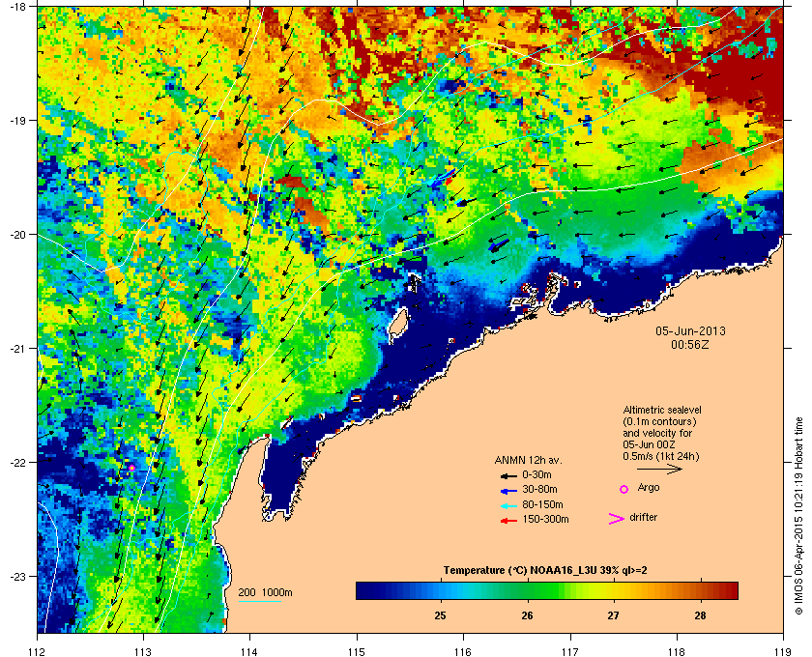Click the '200 1000m' isobath label
The width and height of the screenshot is (812, 657).
pos(265,593)
